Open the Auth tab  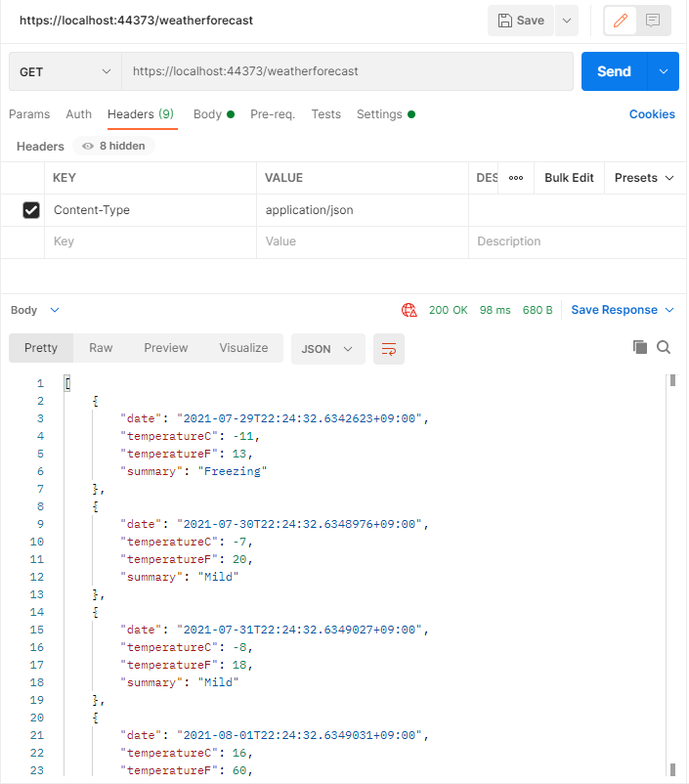click(x=78, y=114)
